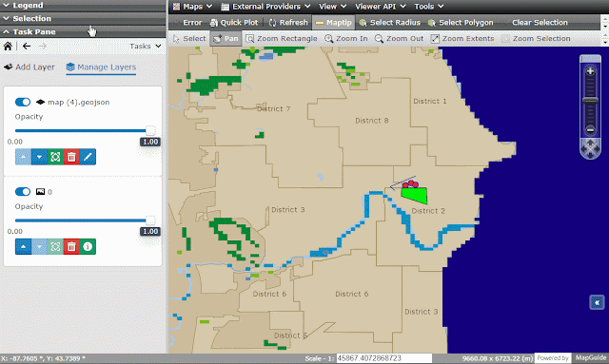Image resolution: width=609 pixels, height=364 pixels.
Task: Click the plus icon on zoom slider
Action: click(590, 71)
